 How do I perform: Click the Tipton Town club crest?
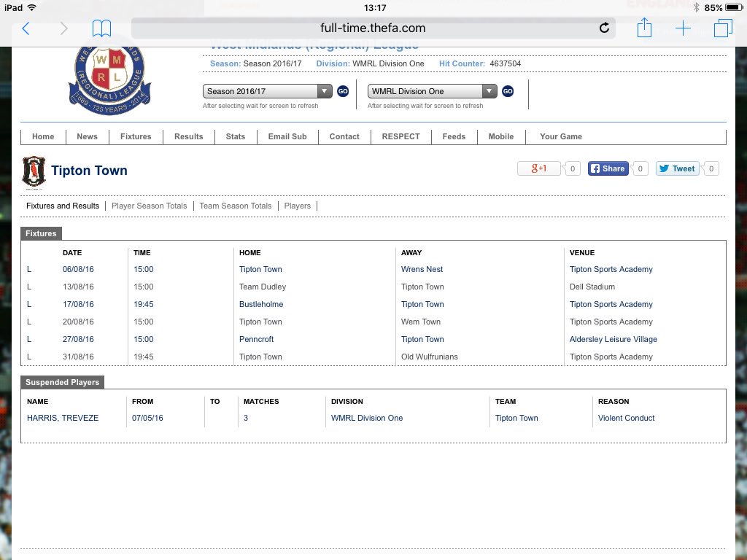click(x=34, y=172)
